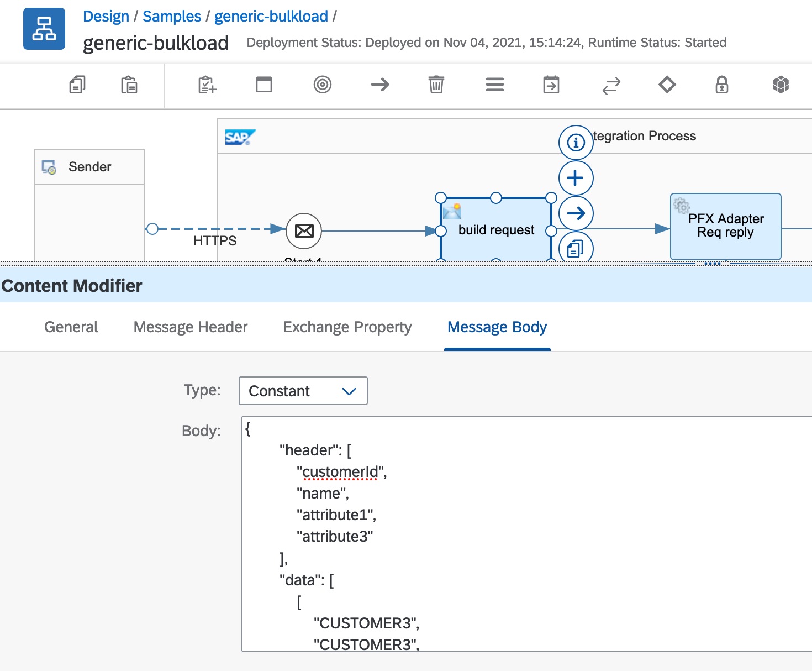Click the Design breadcrumb link
The width and height of the screenshot is (812, 671).
click(x=106, y=17)
